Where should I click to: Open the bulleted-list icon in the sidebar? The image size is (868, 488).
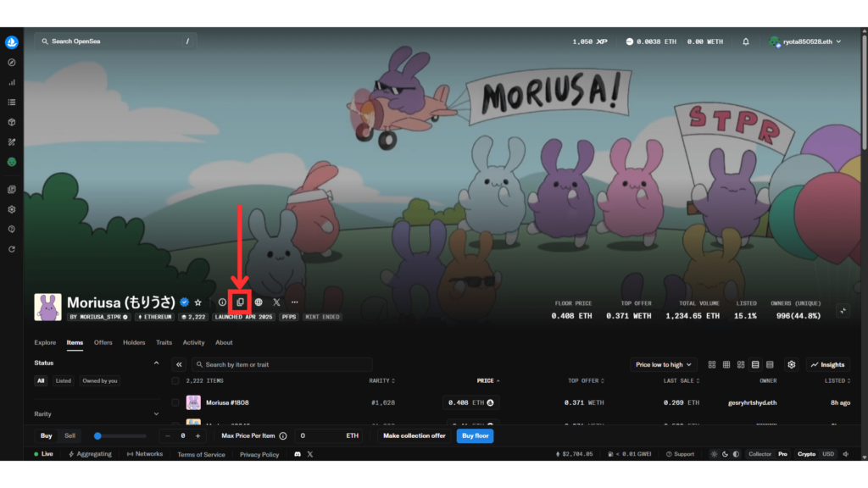click(12, 103)
